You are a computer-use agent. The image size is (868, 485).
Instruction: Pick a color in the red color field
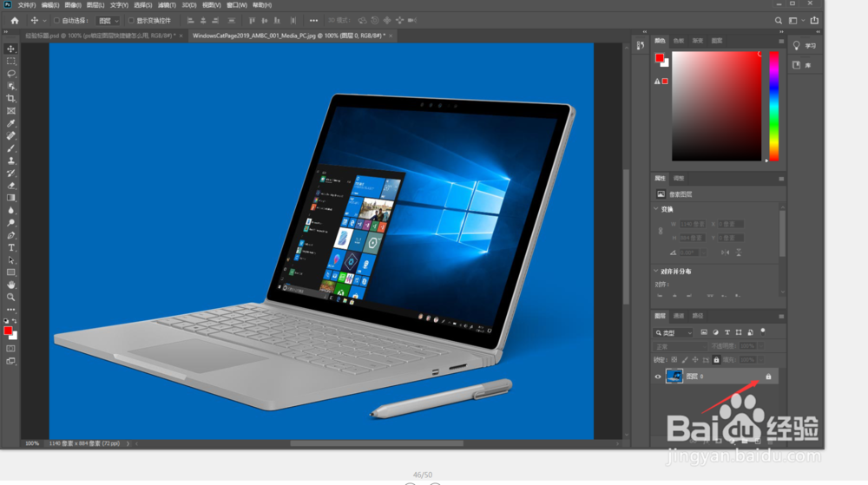tap(716, 106)
